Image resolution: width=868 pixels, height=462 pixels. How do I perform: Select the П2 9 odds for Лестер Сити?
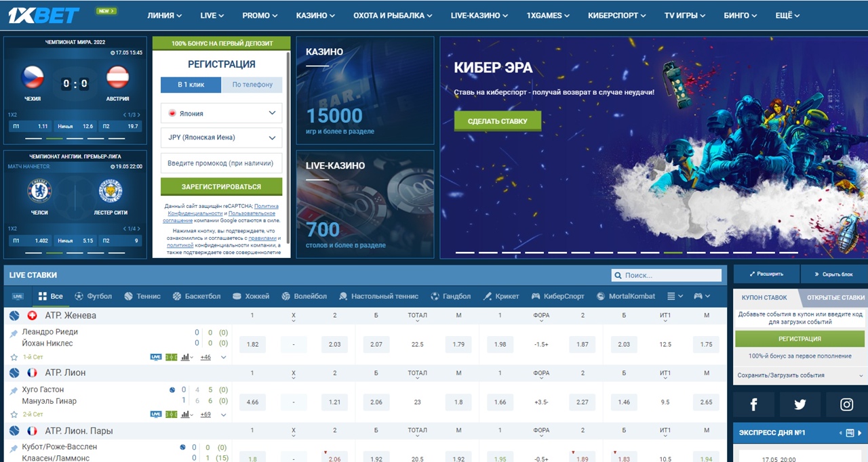pyautogui.click(x=121, y=240)
